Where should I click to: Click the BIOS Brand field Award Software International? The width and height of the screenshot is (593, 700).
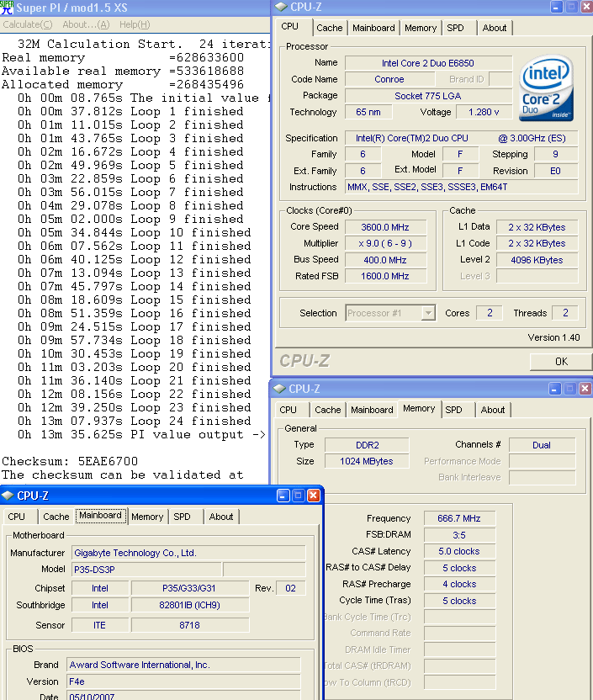coord(184,665)
